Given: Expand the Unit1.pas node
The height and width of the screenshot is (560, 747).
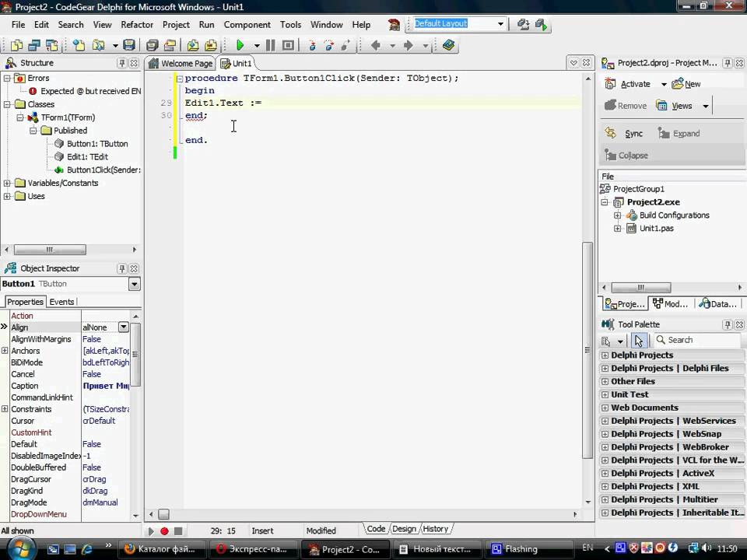Looking at the screenshot, I should coord(617,229).
